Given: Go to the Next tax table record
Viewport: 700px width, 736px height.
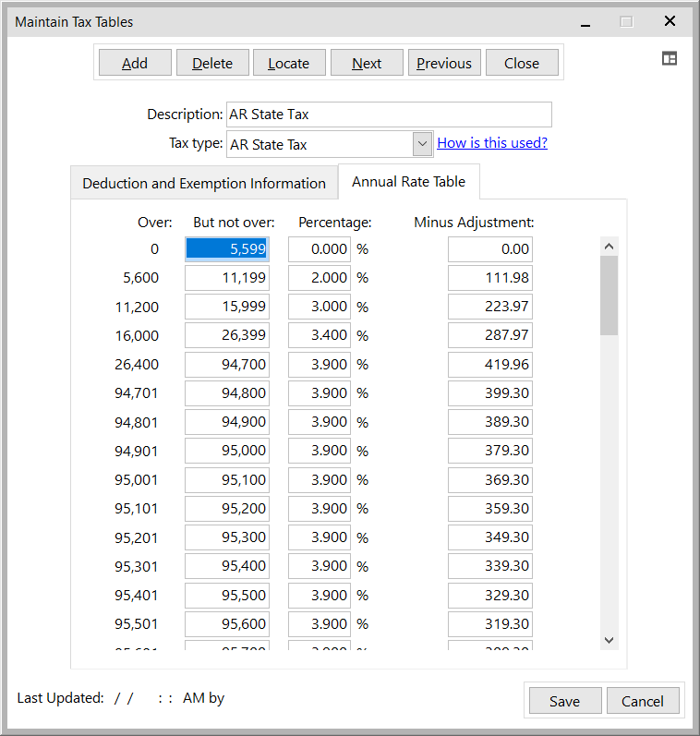Looking at the screenshot, I should tap(366, 63).
